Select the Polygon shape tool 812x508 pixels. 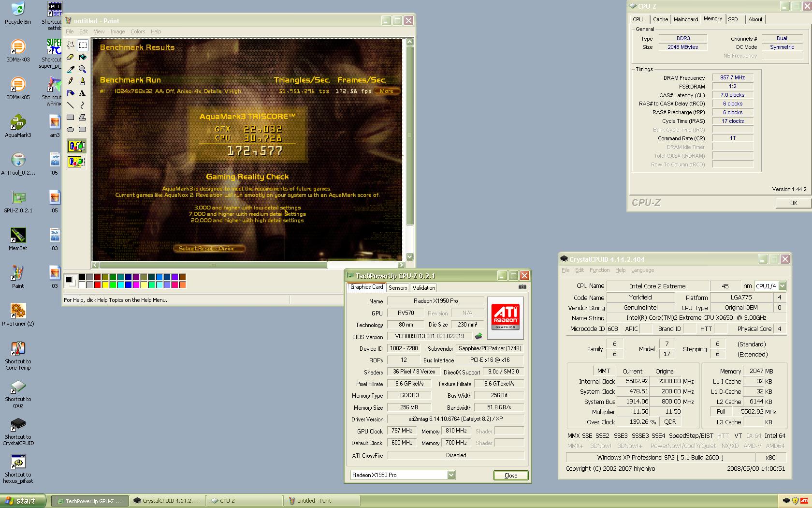(x=83, y=117)
